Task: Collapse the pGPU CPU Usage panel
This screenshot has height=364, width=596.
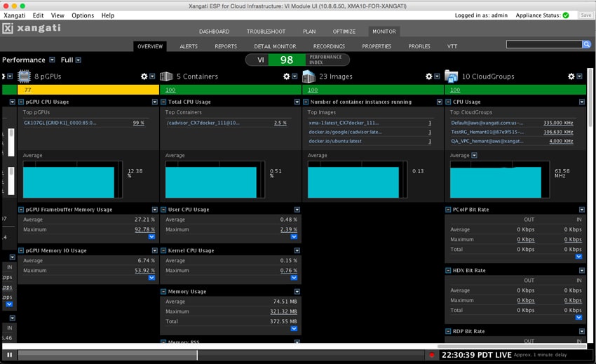Action: point(21,102)
